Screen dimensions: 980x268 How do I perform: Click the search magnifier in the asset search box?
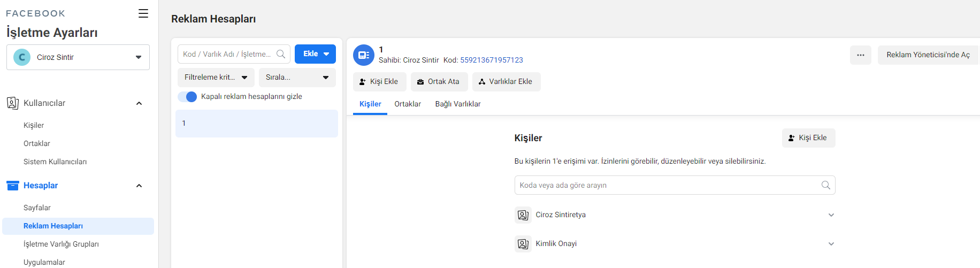pyautogui.click(x=281, y=54)
